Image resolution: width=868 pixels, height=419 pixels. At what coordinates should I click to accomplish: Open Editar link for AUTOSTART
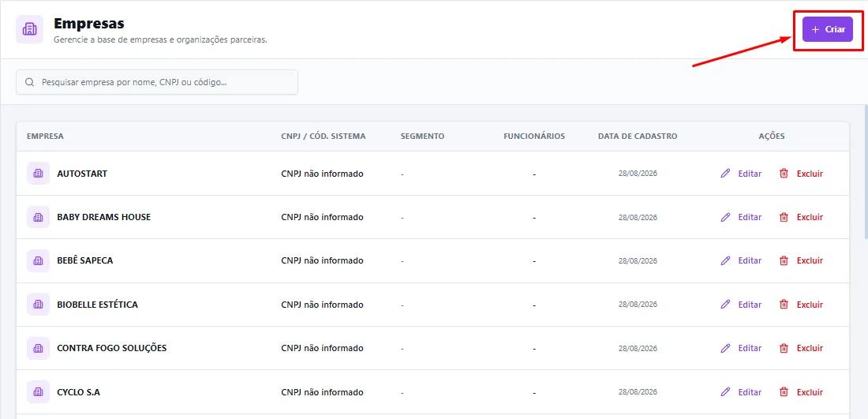pos(750,174)
